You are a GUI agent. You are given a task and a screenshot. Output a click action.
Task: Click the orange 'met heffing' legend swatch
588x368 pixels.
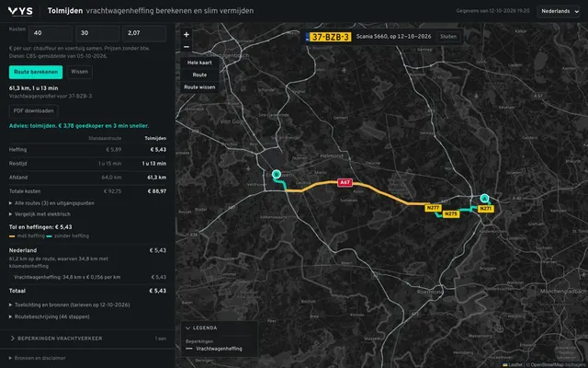pyautogui.click(x=12, y=236)
